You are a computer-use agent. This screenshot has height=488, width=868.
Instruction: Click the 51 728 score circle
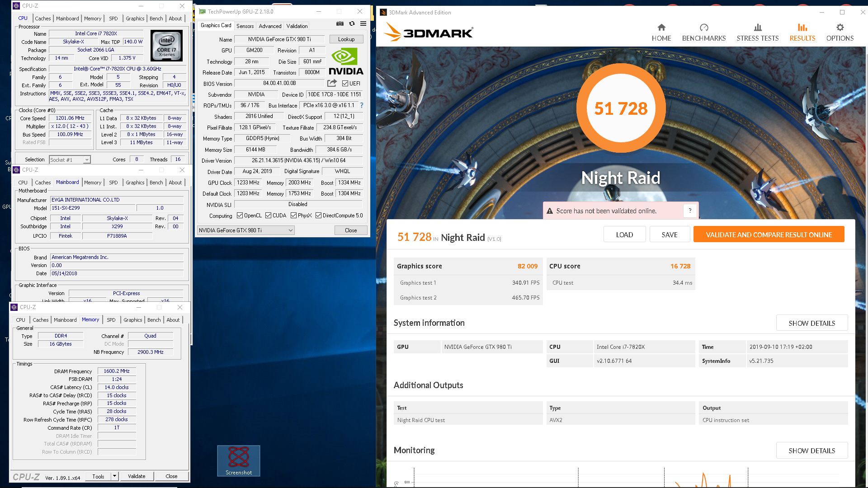tap(621, 108)
